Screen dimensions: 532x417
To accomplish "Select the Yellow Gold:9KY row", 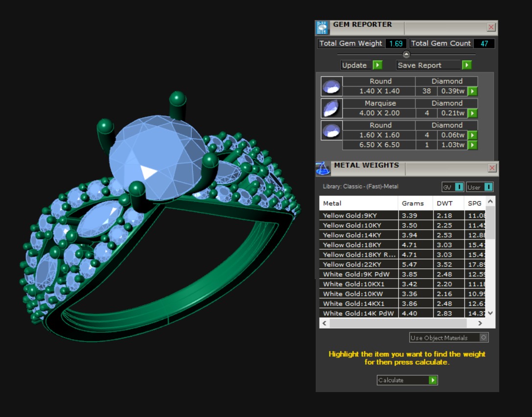I will click(x=402, y=216).
